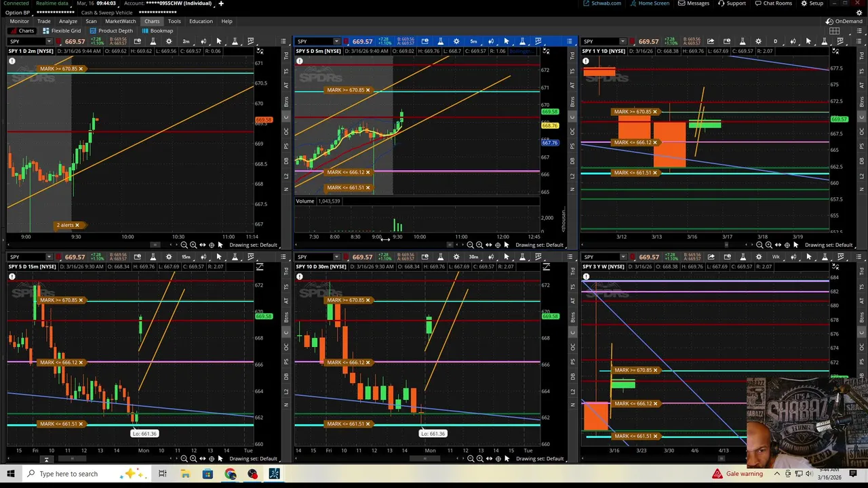This screenshot has width=868, height=488.
Task: Select the pointer drawing tool on the 2m chart
Action: [x=219, y=41]
